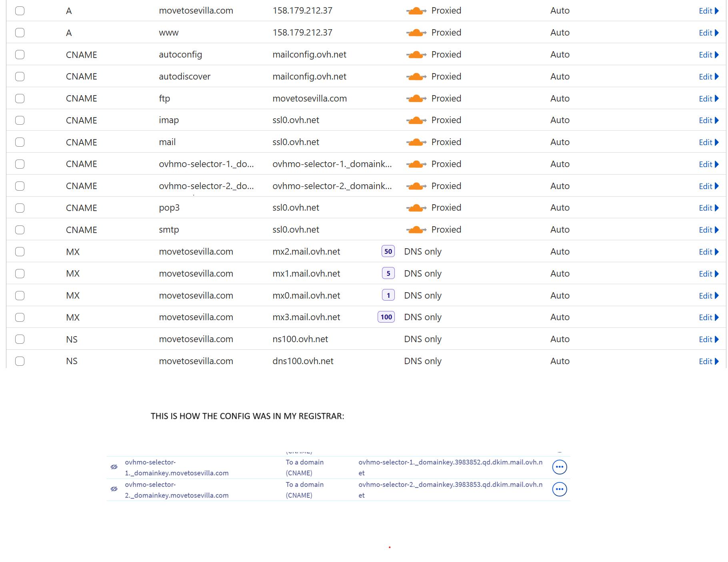The image size is (728, 562).
Task: Click the IP 158.179.212.37 in the www row
Action: pyautogui.click(x=302, y=33)
